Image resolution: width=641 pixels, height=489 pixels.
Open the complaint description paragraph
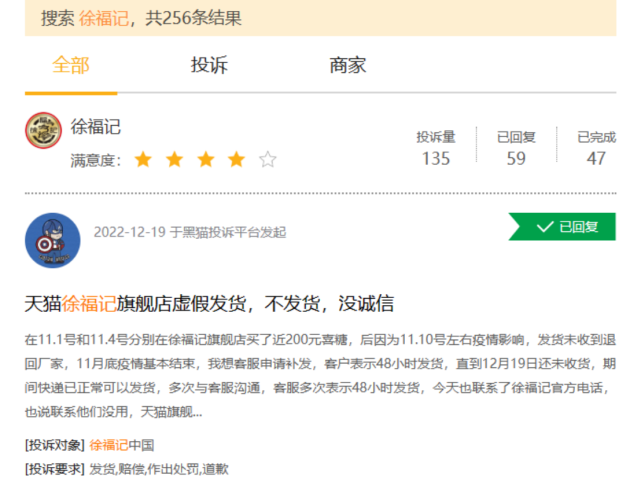(320, 375)
